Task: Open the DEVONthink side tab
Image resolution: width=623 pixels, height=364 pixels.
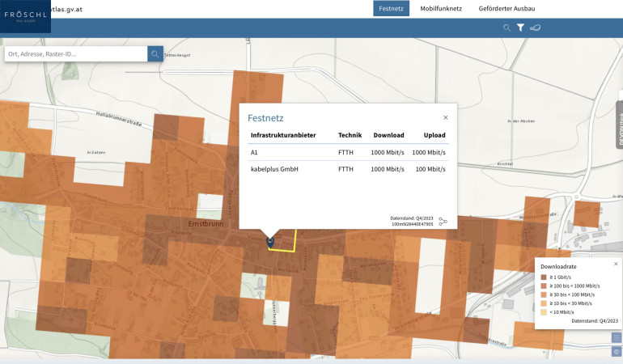Action: click(619, 129)
